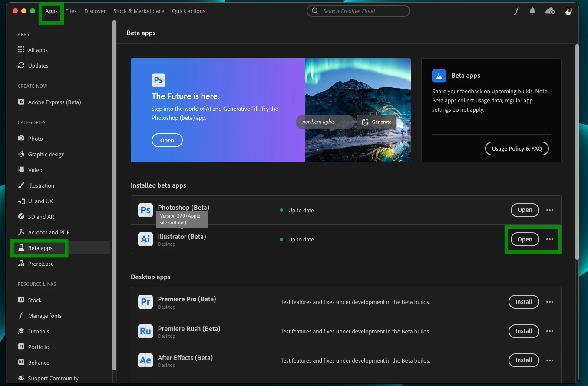Image resolution: width=588 pixels, height=386 pixels.
Task: Open more options for After Effects (Beta)
Action: (x=550, y=360)
